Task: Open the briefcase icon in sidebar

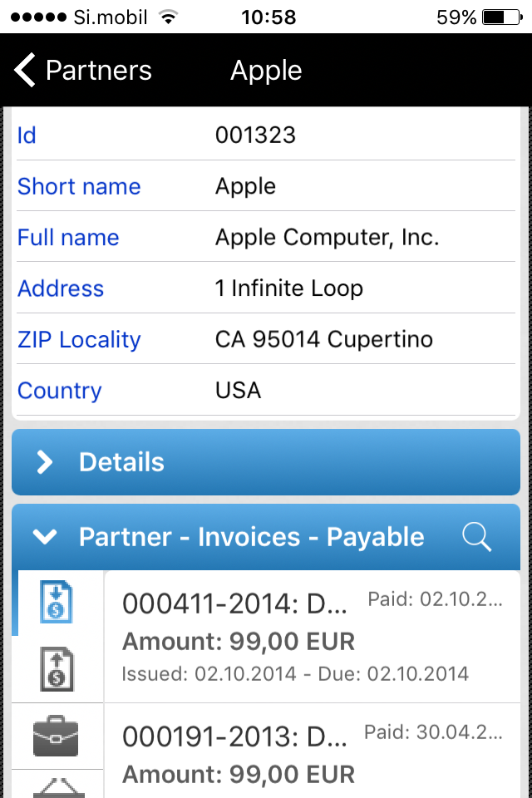Action: tap(56, 736)
